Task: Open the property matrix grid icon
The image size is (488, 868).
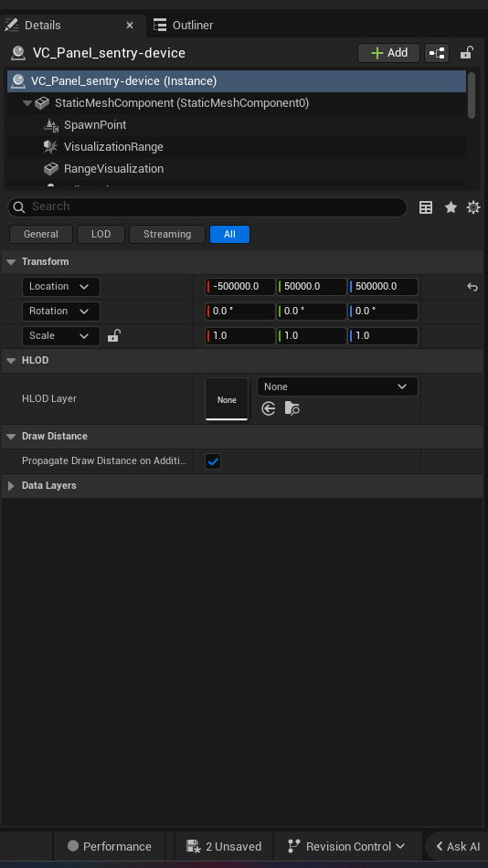Action: point(426,207)
